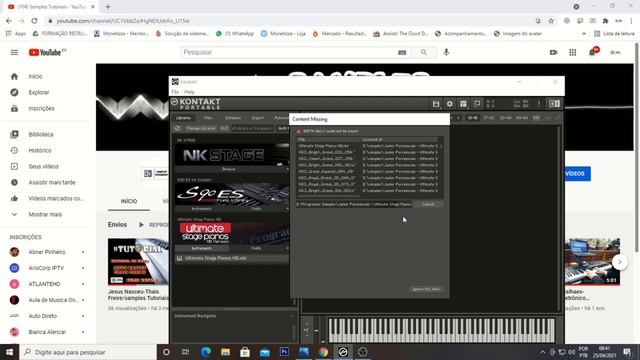Switch to Expert tab in Kontakt browser
The width and height of the screenshot is (640, 360).
coord(258,118)
